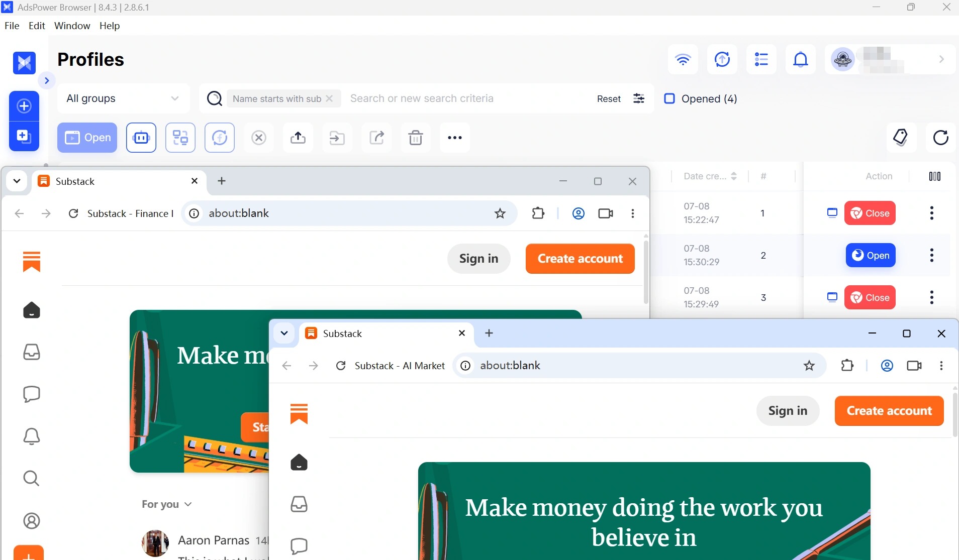Open the network status wifi icon
959x560 pixels.
click(x=683, y=59)
